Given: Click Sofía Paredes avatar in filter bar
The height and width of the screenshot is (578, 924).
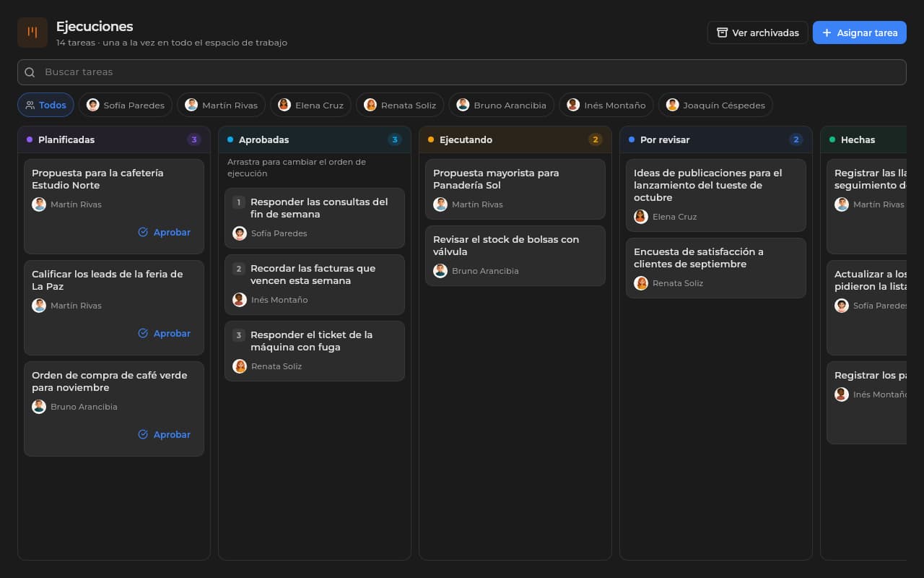Looking at the screenshot, I should (x=93, y=105).
